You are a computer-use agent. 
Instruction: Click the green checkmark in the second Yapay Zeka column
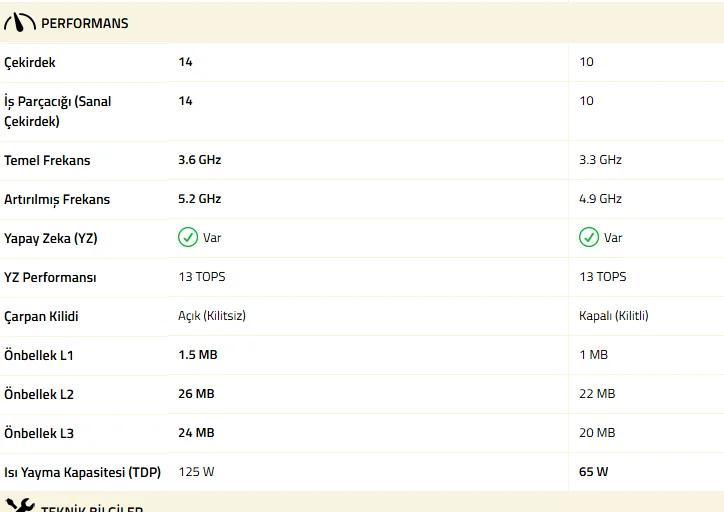(x=589, y=238)
